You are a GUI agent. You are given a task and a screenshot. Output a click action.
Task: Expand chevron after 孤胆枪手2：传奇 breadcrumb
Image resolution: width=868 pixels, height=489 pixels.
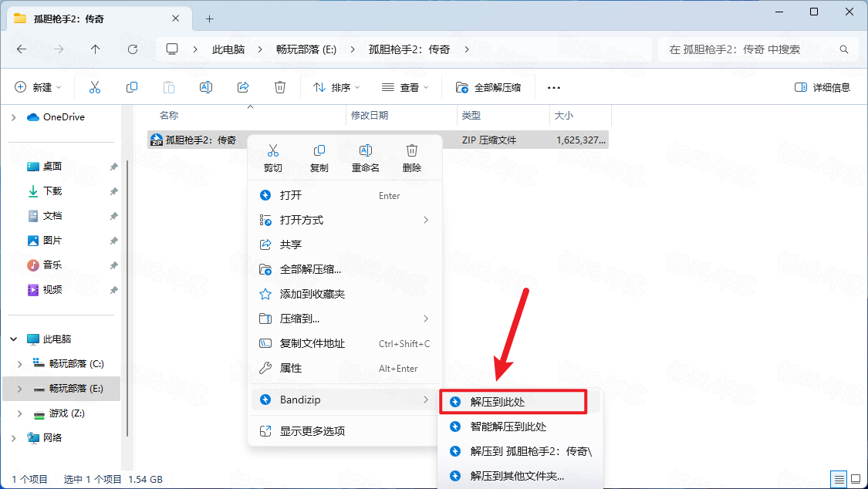pos(467,49)
